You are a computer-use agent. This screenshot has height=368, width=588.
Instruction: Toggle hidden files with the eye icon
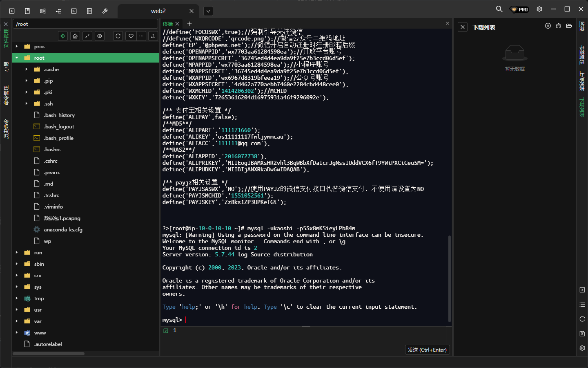[100, 36]
